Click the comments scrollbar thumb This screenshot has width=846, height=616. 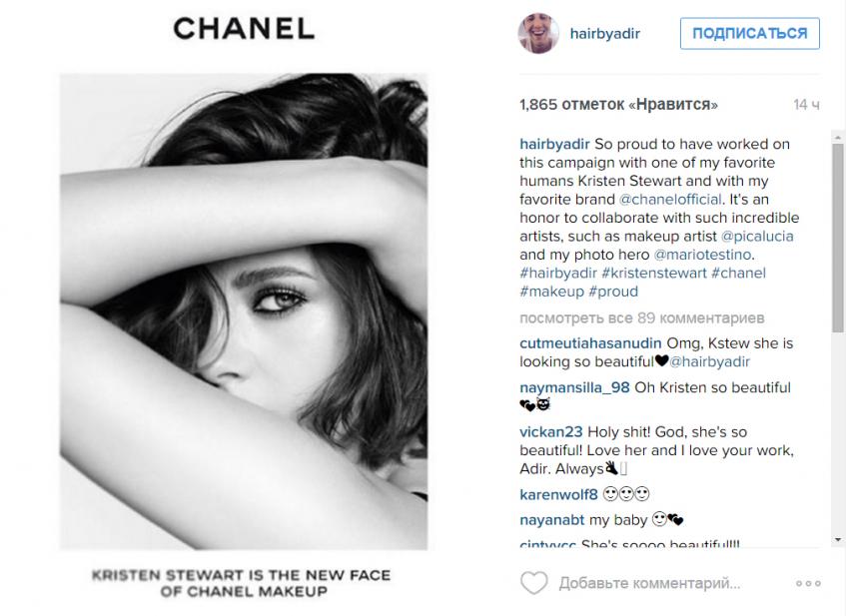point(837,238)
